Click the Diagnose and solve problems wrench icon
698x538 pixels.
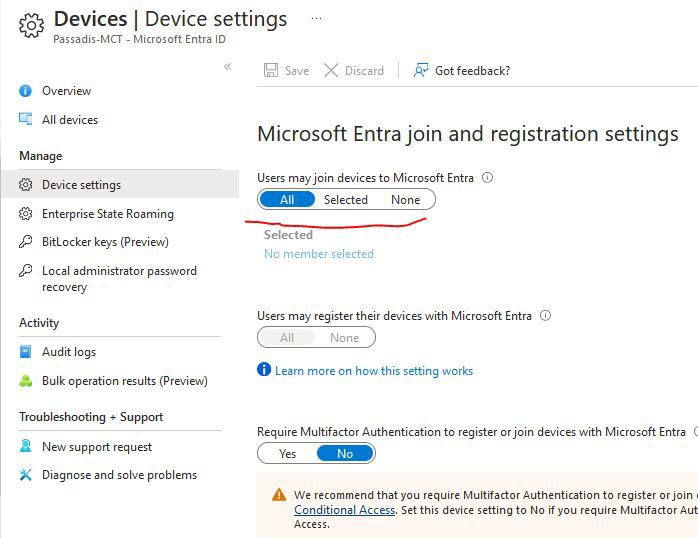tap(25, 475)
